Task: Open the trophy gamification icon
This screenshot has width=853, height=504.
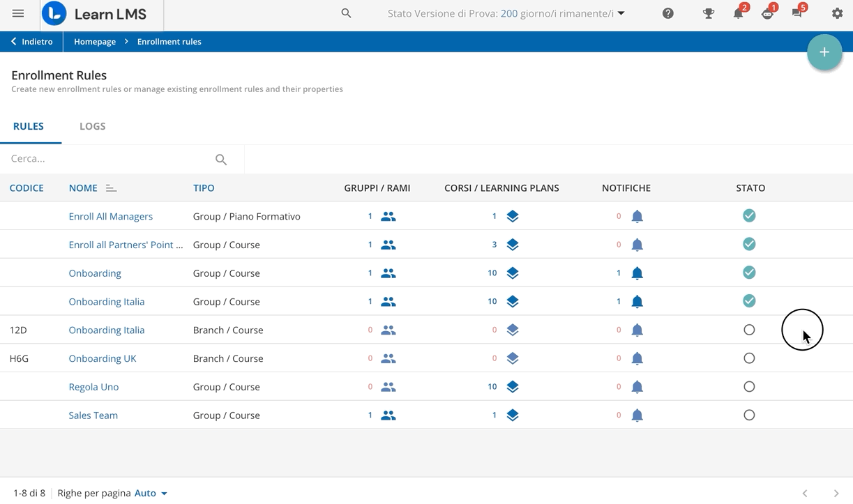Action: [x=709, y=13]
